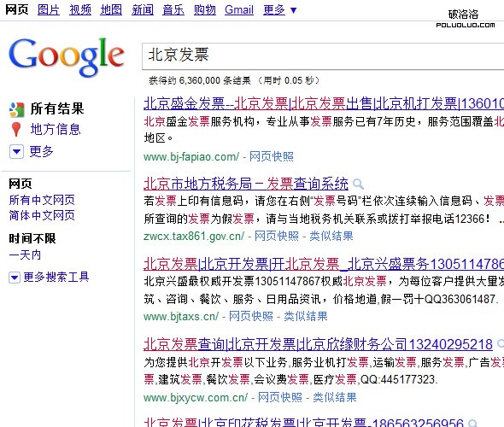The width and height of the screenshot is (504, 427).
Task: Click the search box containing 北京发票
Action: [x=323, y=56]
